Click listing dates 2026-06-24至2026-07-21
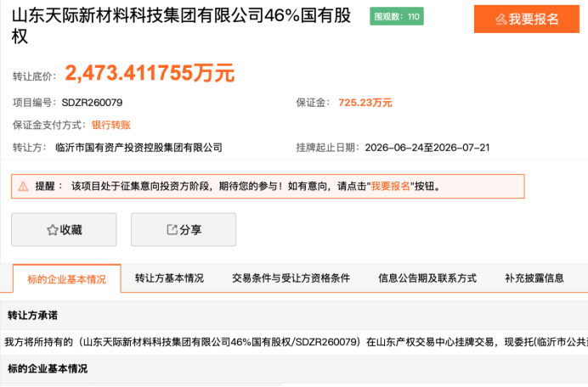 [x=427, y=148]
